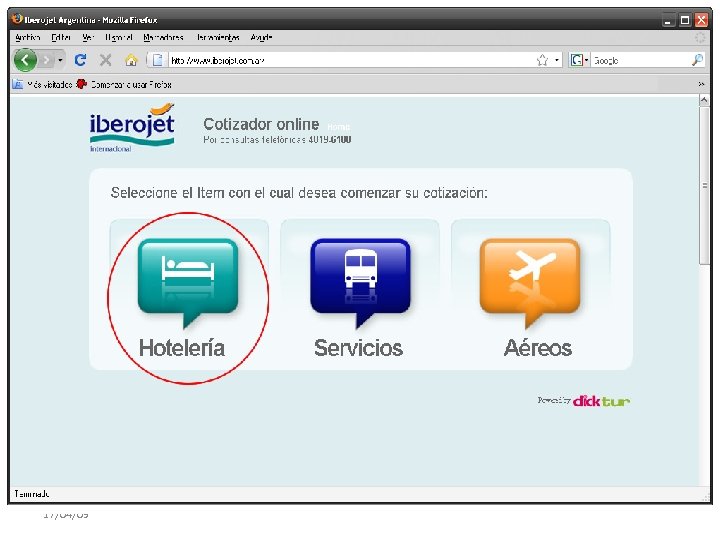
Task: Bookmark this page with the star icon
Action: coord(542,60)
